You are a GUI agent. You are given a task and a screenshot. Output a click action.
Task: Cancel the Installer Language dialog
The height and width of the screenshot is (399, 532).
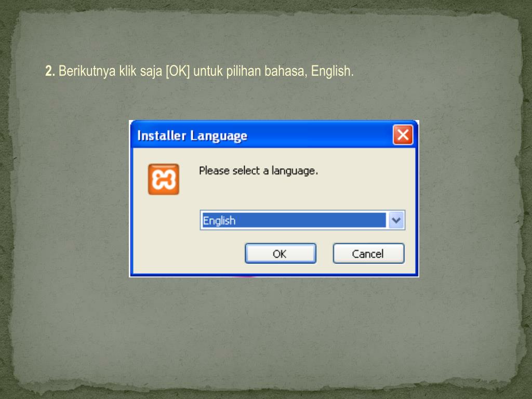coord(368,254)
